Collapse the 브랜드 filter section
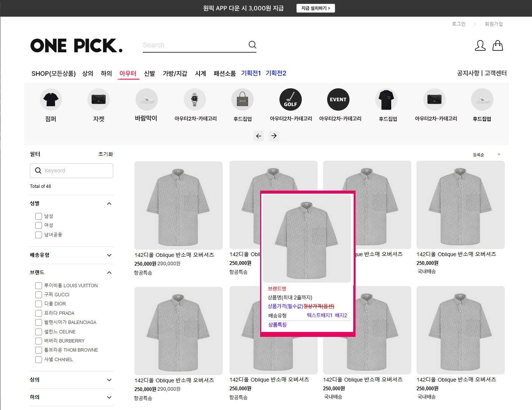 click(x=109, y=272)
